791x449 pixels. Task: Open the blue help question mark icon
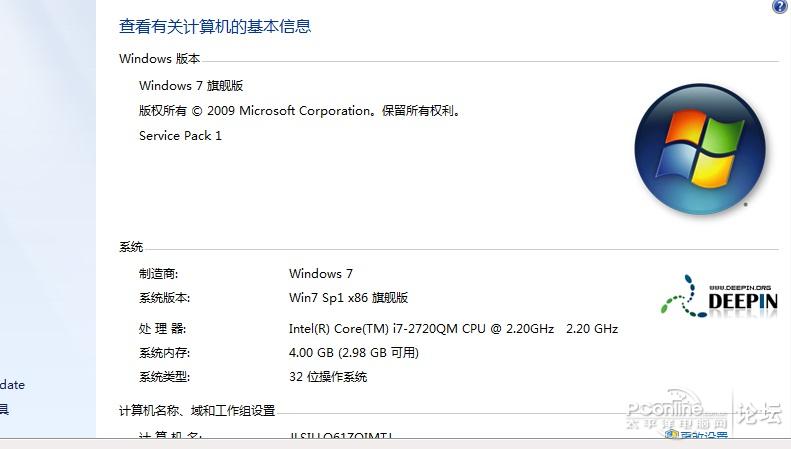click(780, 6)
